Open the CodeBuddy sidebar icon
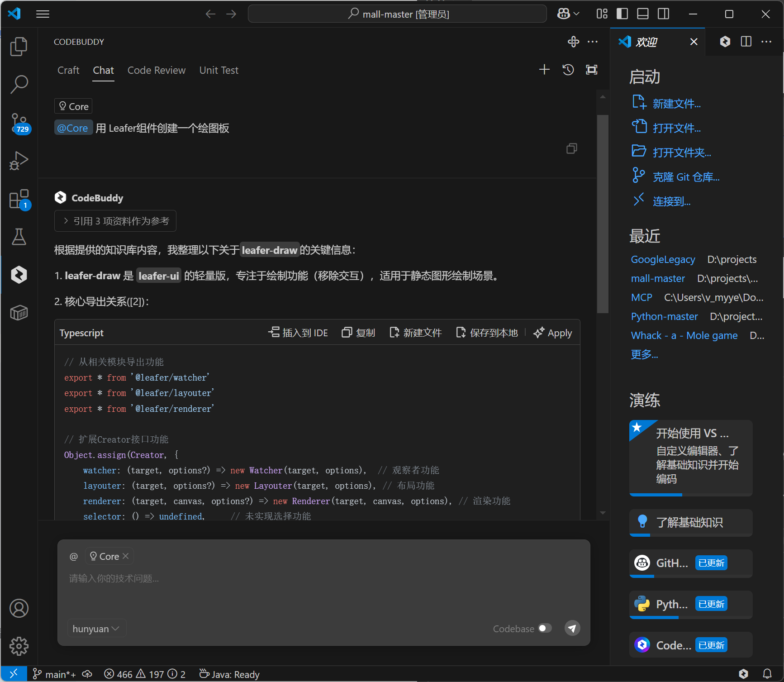Screen dimensions: 784x682 pyautogui.click(x=19, y=275)
